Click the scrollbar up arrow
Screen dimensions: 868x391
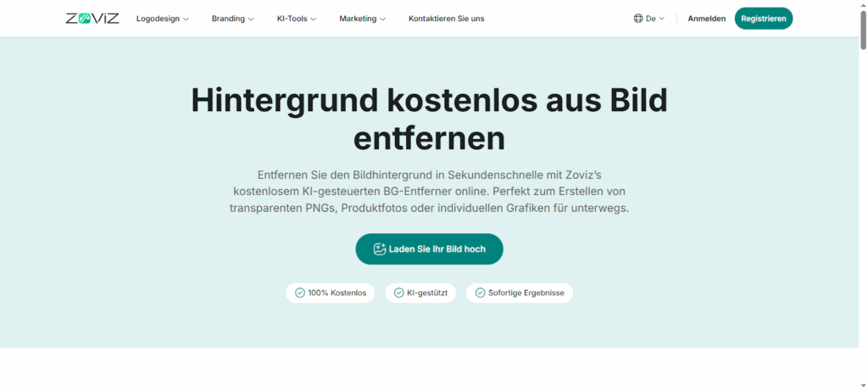862,5
